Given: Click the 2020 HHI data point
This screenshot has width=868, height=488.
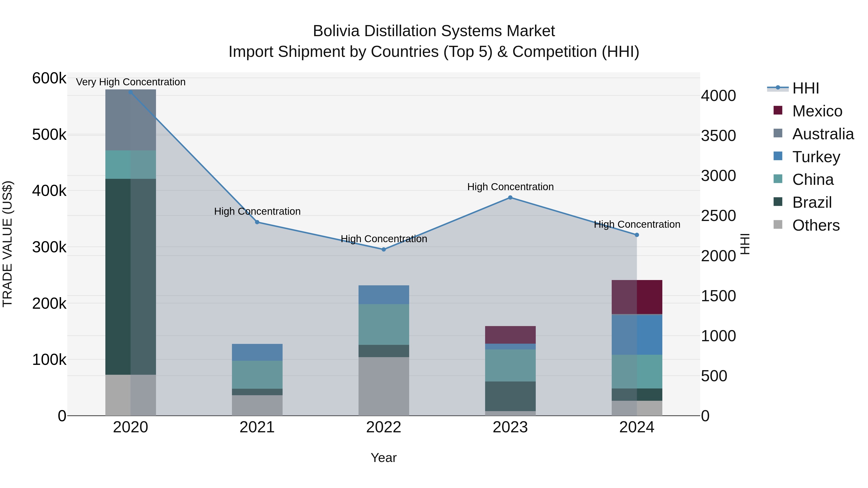Looking at the screenshot, I should point(131,92).
